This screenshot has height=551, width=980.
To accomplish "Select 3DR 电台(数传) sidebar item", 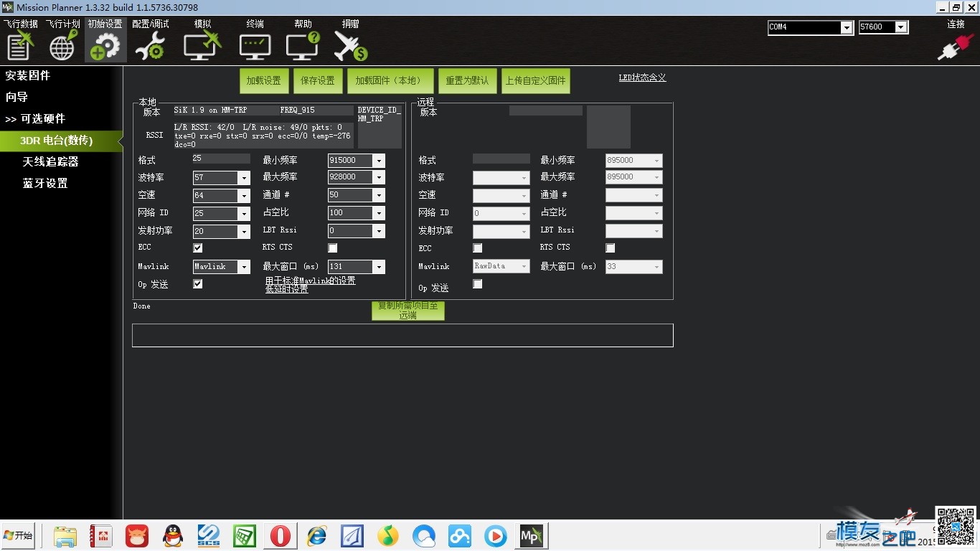I will (x=58, y=141).
